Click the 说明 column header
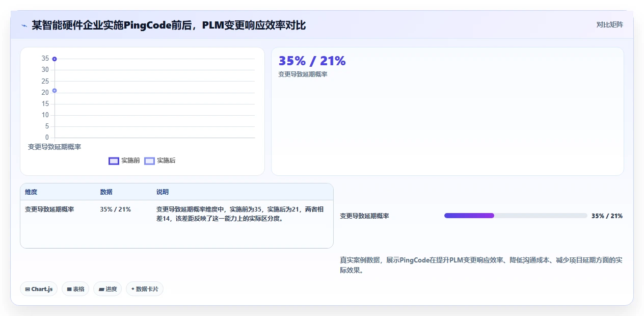 coord(163,192)
